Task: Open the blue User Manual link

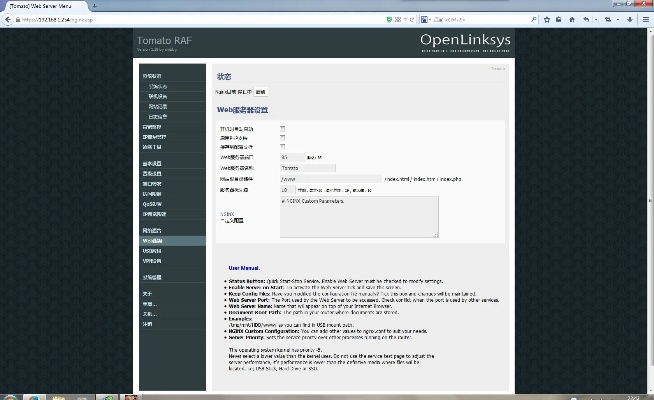Action: (244, 268)
